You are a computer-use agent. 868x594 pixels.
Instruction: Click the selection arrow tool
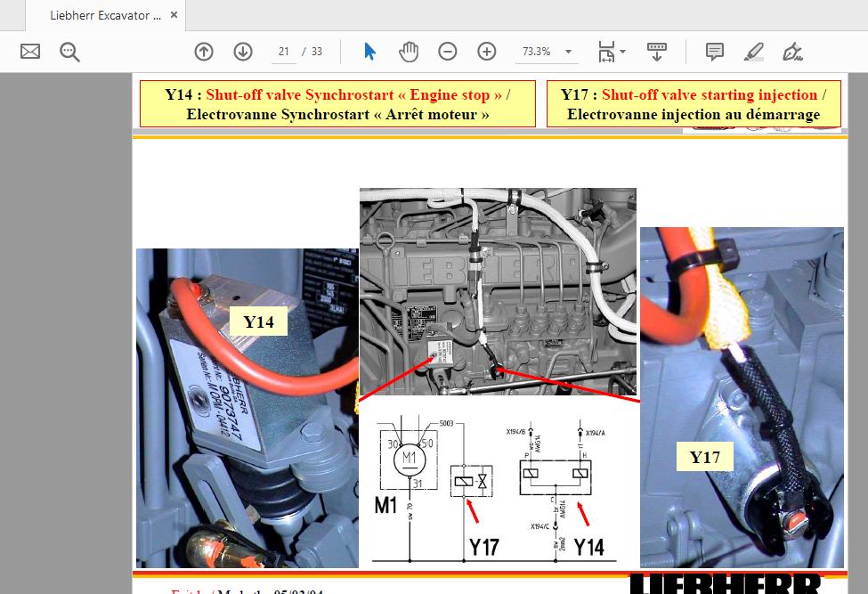click(369, 52)
